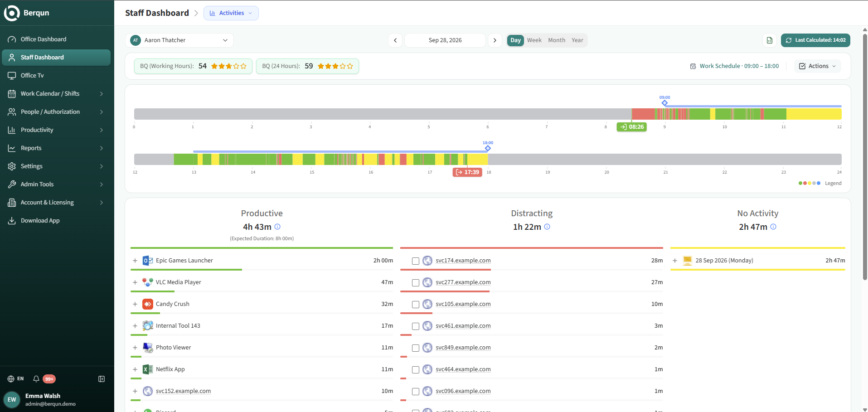Tick the svc105.example.com checkbox
The width and height of the screenshot is (868, 412).
pos(416,305)
